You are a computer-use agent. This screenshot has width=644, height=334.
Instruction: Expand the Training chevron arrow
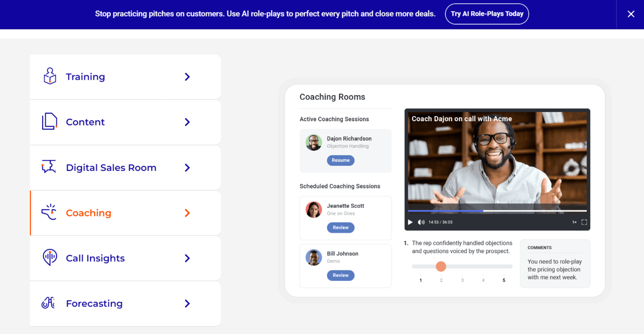[187, 77]
